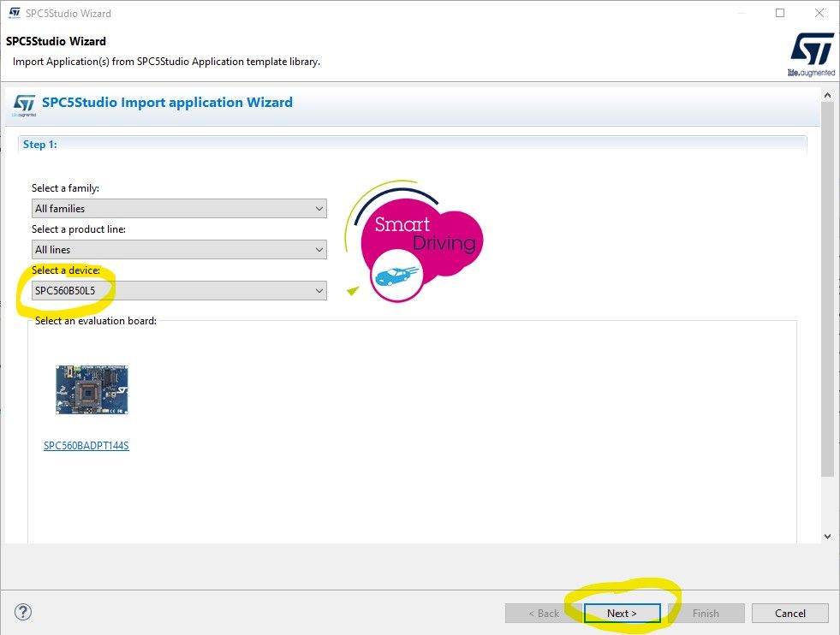Screen dimensions: 840x635
Task: Open the SPC560BADPT144S board link
Action: point(86,446)
